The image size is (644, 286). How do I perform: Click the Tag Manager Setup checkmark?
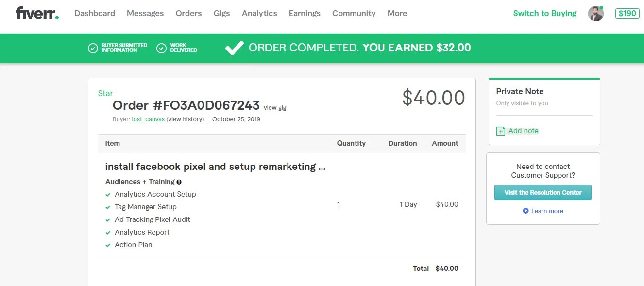click(108, 207)
